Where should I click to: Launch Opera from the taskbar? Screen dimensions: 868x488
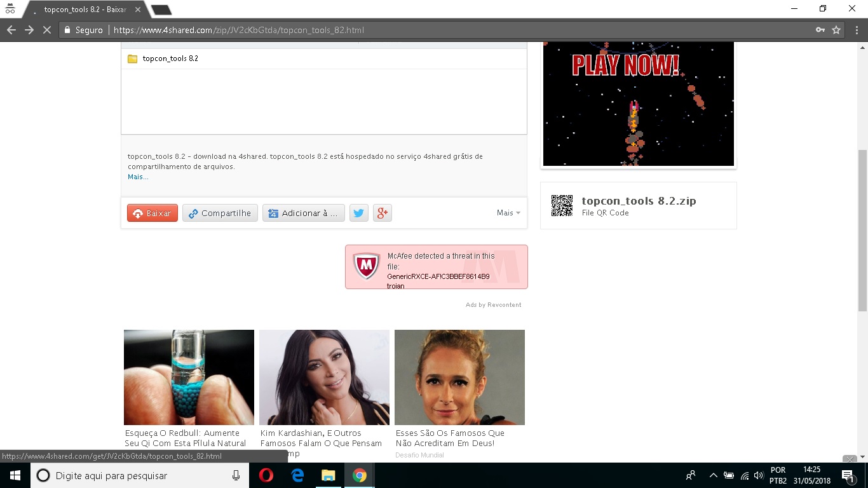(266, 475)
